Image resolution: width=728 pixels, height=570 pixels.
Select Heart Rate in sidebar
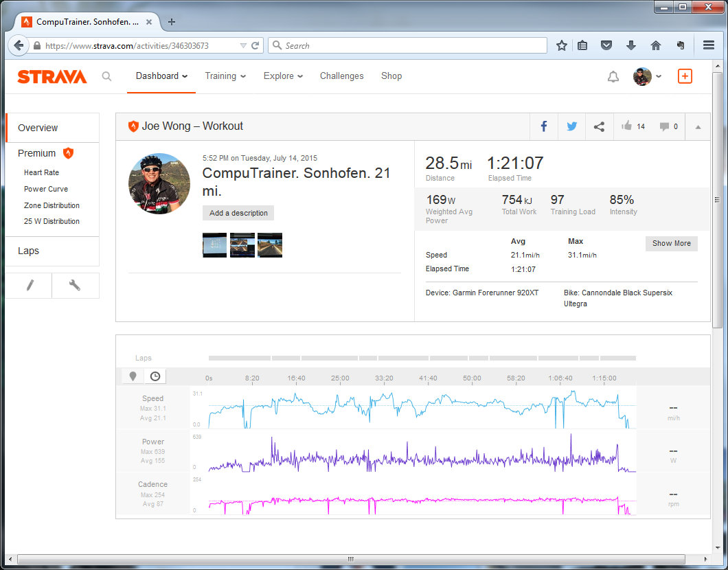[41, 172]
